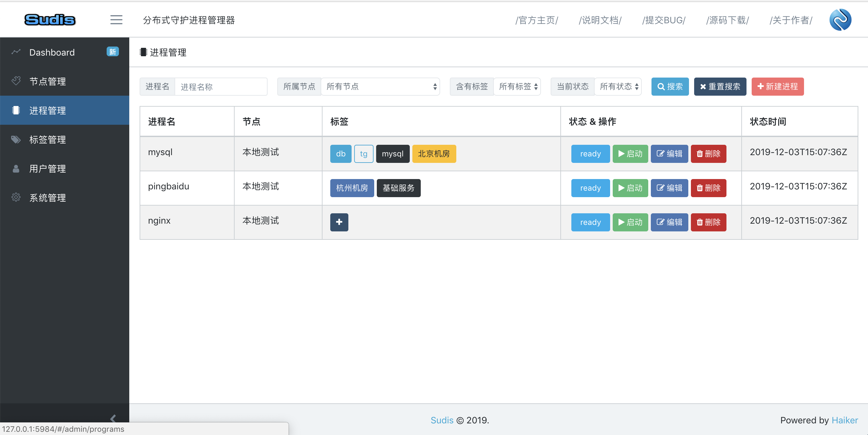Go to Dashboard in the sidebar
868x435 pixels.
[52, 52]
